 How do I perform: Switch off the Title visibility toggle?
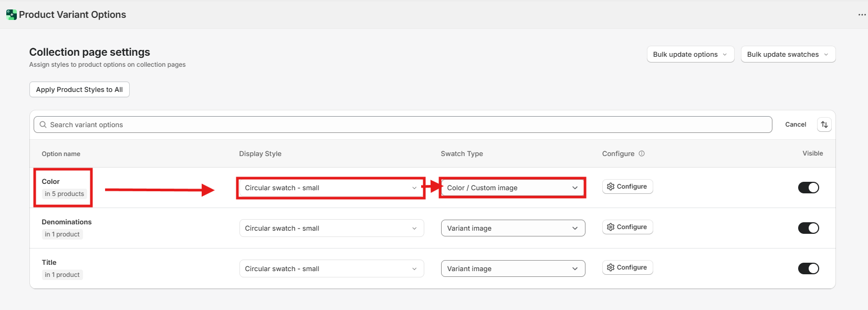pos(808,268)
